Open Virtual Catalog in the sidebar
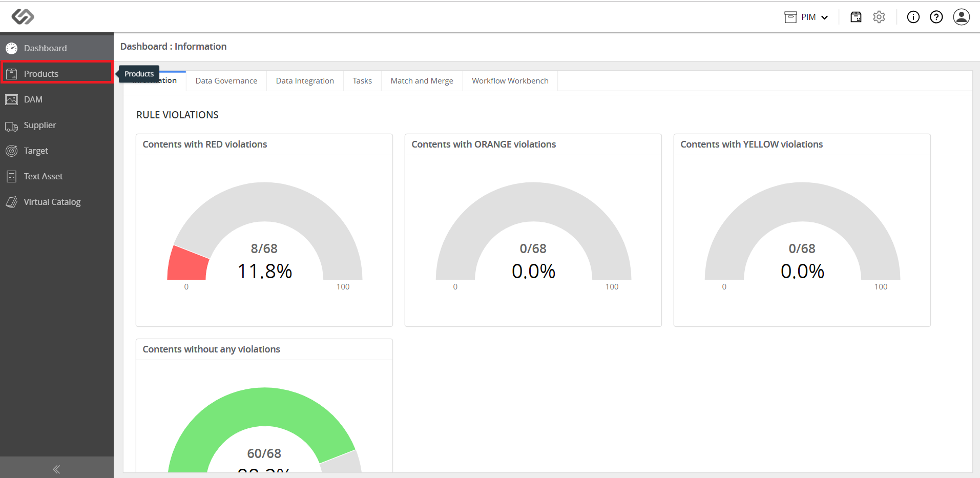The width and height of the screenshot is (980, 478). pyautogui.click(x=57, y=202)
